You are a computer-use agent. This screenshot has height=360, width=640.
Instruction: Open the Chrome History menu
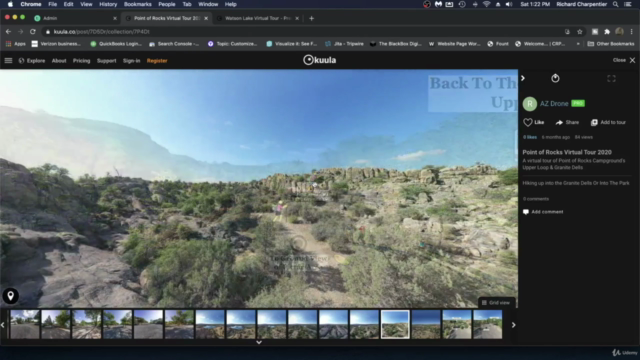tap(108, 4)
